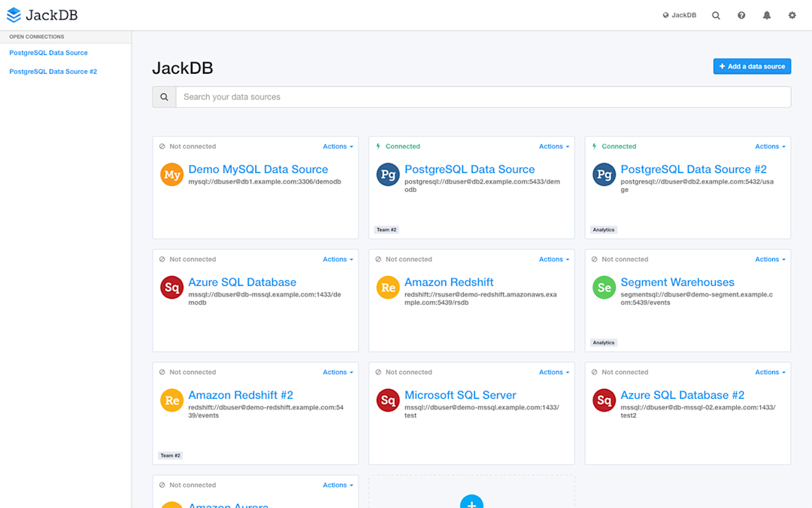The image size is (812, 508).
Task: Open Azure SQL Database #2 title link
Action: 682,396
